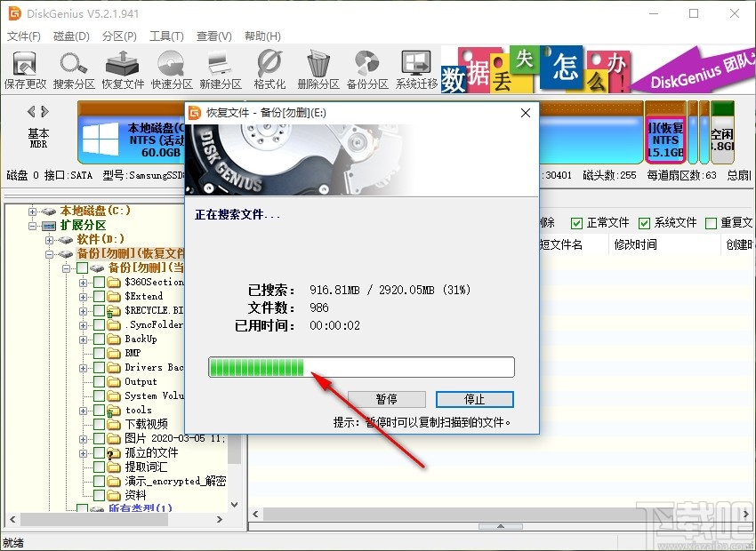Click the search progress bar
Image resolution: width=756 pixels, height=551 pixels.
[361, 368]
